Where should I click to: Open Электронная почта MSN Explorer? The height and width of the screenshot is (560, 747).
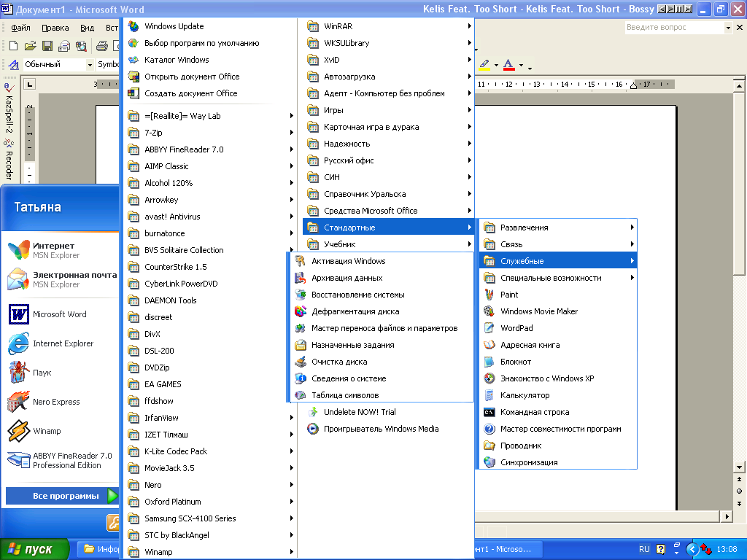click(x=62, y=279)
